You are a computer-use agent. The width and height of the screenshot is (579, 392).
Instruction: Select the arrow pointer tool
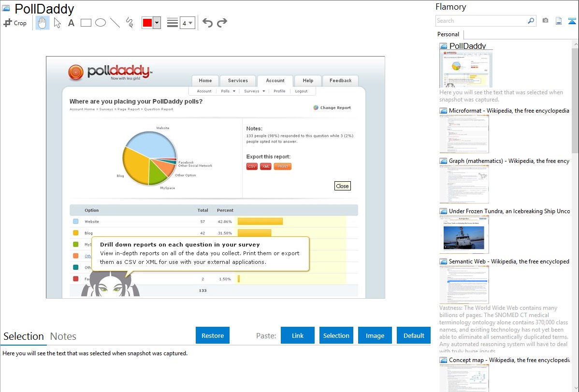coord(57,23)
